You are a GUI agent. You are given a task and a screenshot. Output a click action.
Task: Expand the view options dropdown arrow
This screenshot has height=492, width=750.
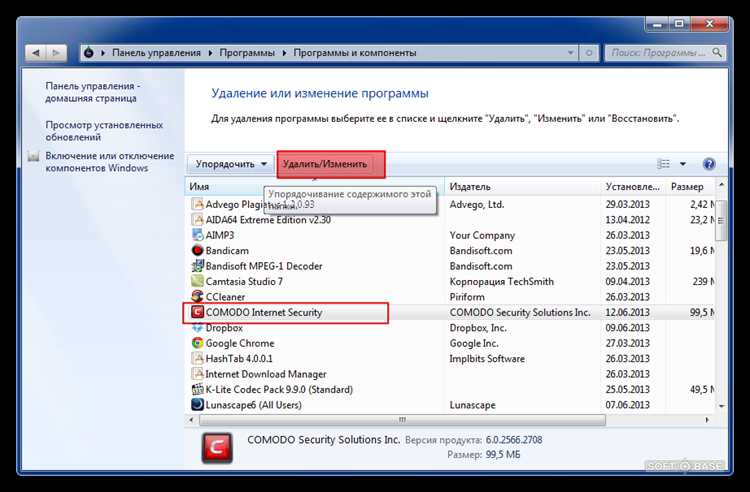(683, 164)
